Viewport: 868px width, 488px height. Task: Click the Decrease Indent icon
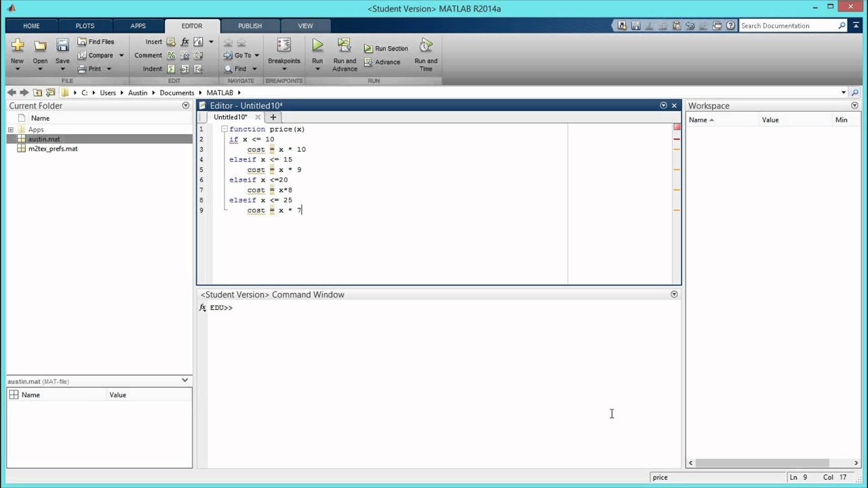pyautogui.click(x=198, y=69)
